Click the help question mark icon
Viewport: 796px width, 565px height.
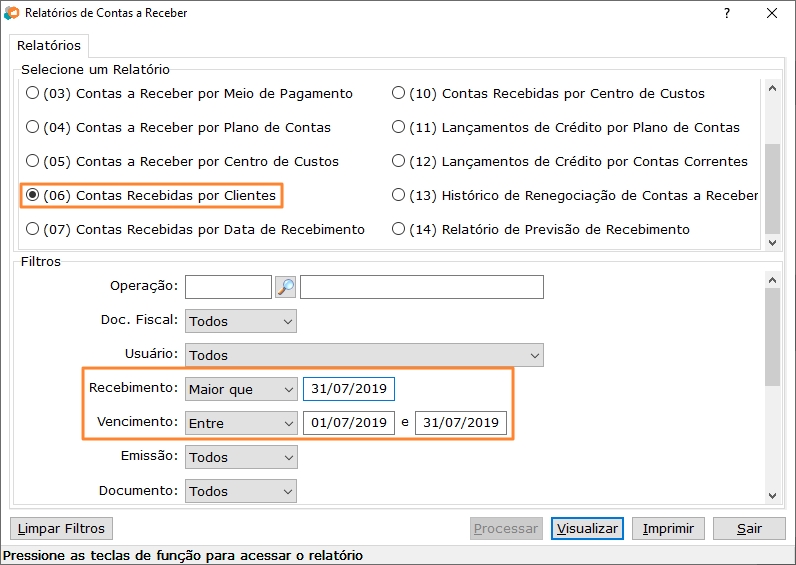(x=727, y=13)
